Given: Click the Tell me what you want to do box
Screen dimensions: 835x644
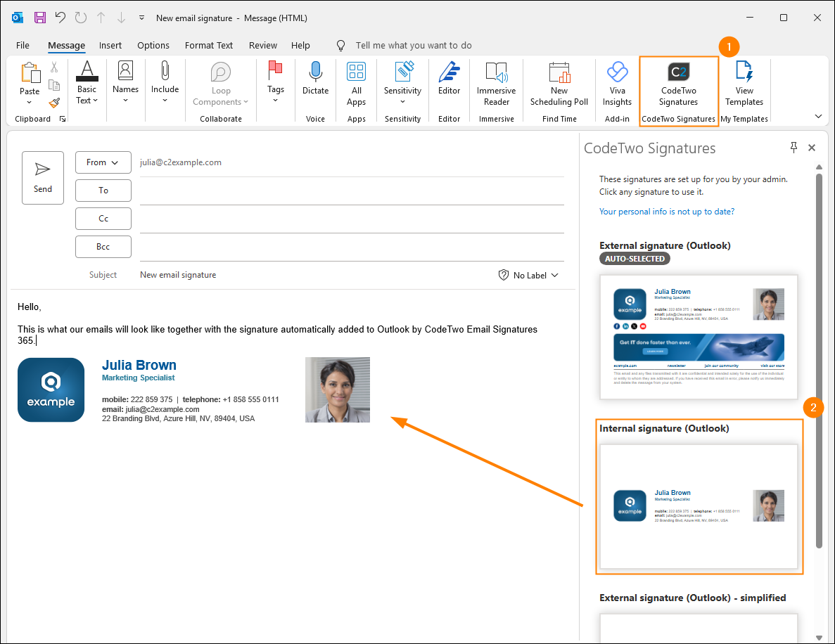Looking at the screenshot, I should (x=413, y=45).
